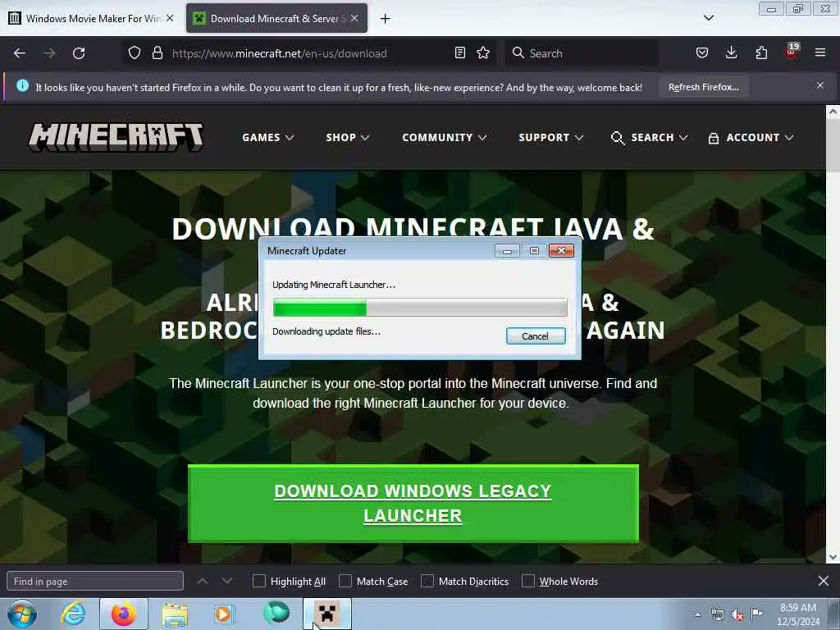840x630 pixels.
Task: Expand the Account dropdown in header
Action: (x=760, y=138)
